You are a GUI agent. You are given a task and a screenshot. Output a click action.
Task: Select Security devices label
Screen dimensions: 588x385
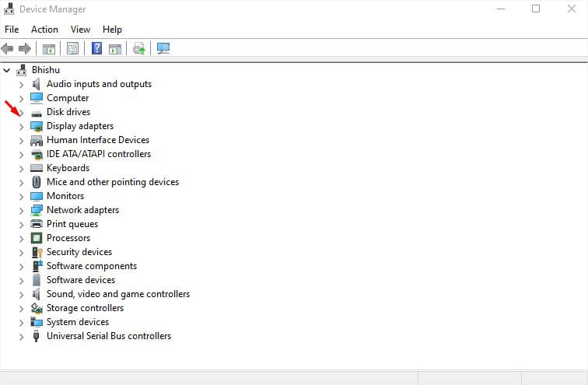(79, 252)
